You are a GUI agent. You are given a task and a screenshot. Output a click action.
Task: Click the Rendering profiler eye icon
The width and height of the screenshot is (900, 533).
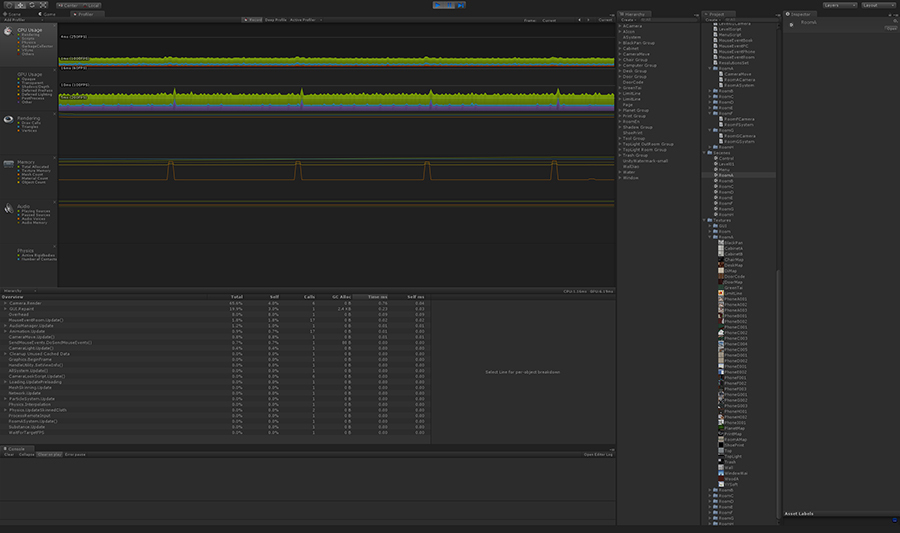[9, 119]
